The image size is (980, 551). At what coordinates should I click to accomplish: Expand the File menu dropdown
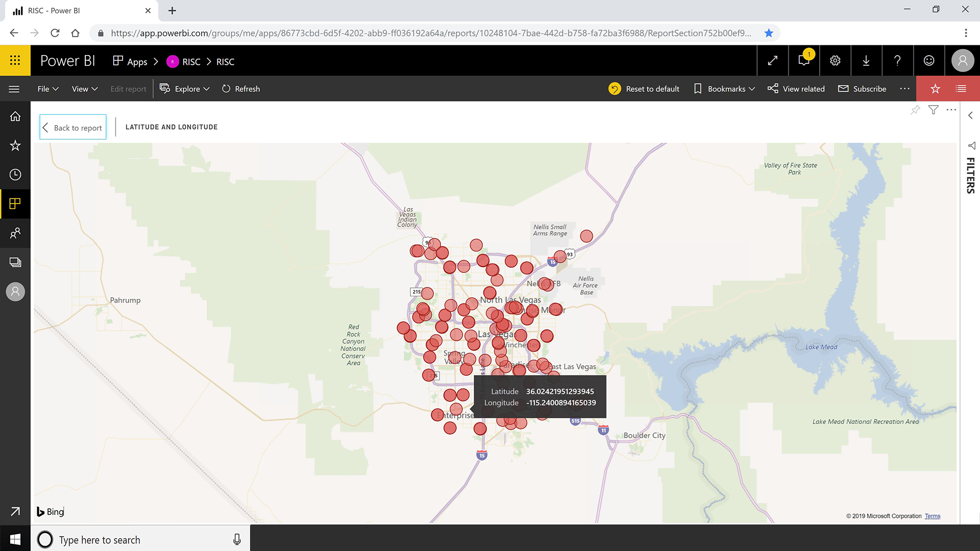pyautogui.click(x=48, y=89)
